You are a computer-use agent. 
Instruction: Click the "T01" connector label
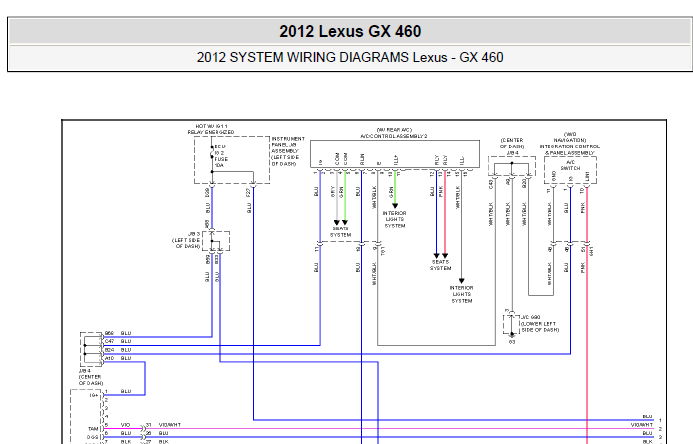coord(383,250)
